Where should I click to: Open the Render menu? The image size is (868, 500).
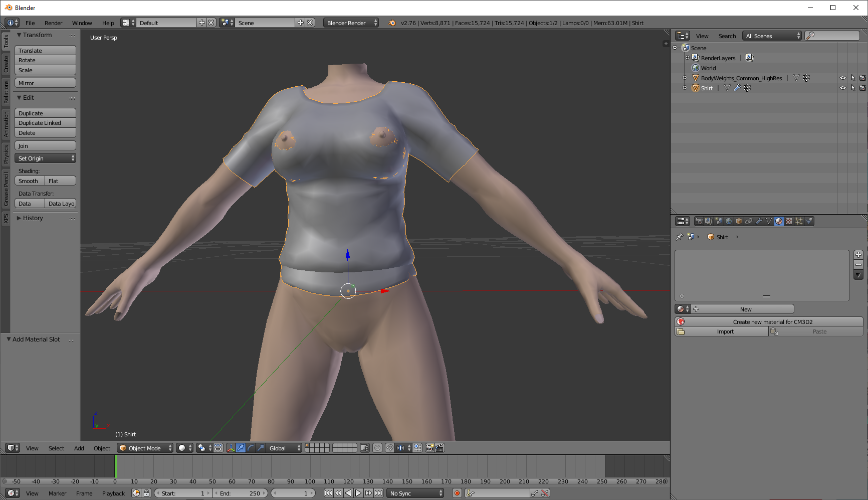(x=53, y=23)
